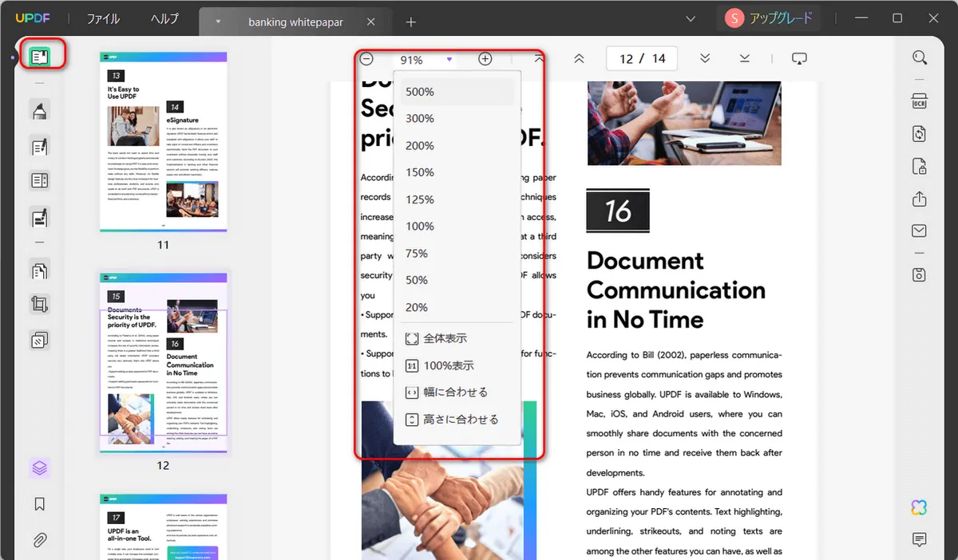This screenshot has width=958, height=560.
Task: Click the アップグレード upgrade button
Action: pos(780,18)
